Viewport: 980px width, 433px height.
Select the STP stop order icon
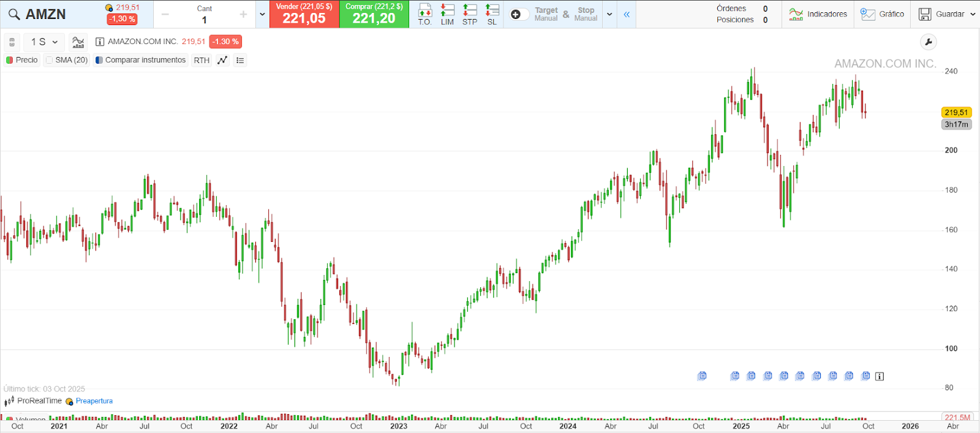[470, 13]
